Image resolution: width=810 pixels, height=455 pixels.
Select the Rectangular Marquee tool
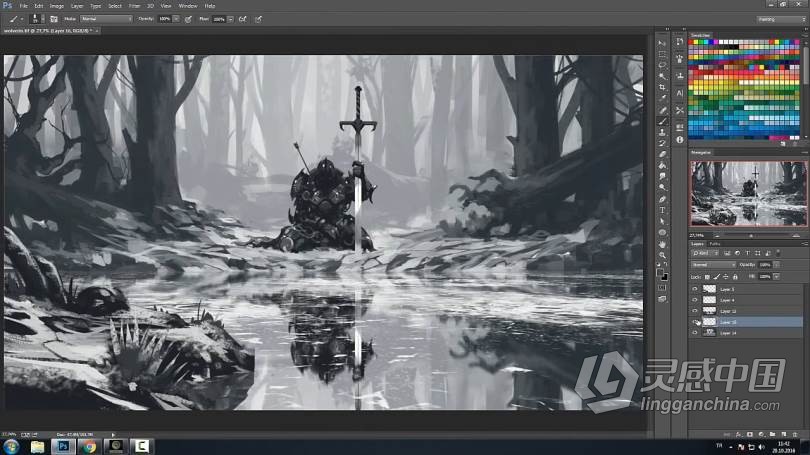662,54
